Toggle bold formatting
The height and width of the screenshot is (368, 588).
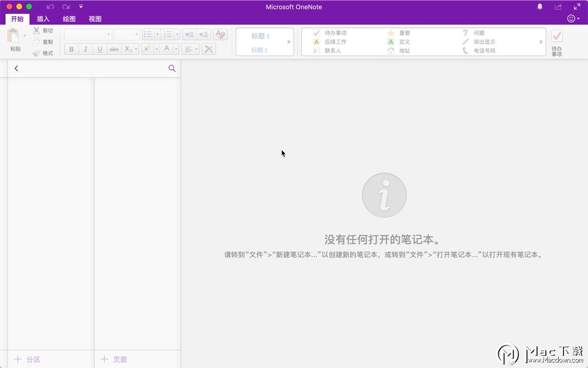tap(72, 49)
